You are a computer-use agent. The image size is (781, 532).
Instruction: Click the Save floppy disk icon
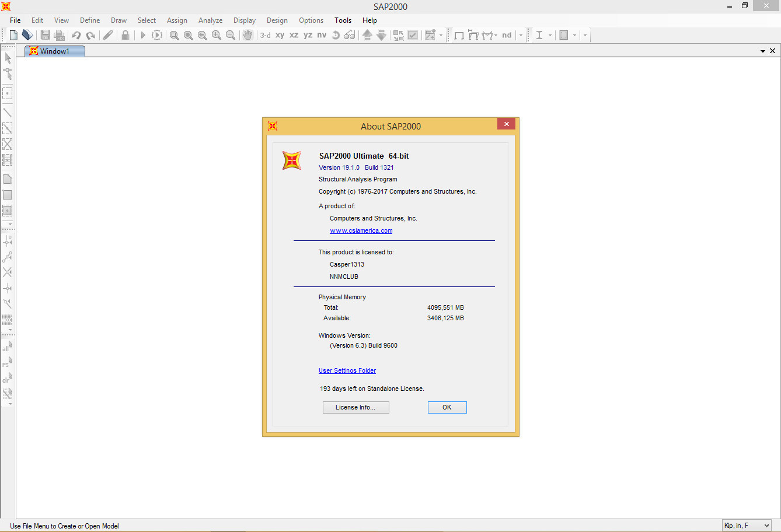click(x=46, y=35)
